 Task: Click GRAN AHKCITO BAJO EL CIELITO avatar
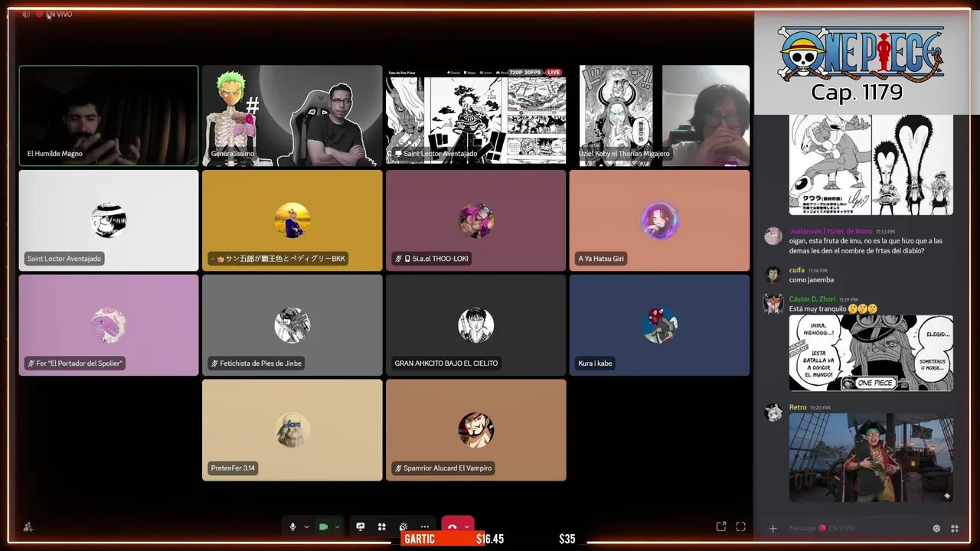coord(476,325)
